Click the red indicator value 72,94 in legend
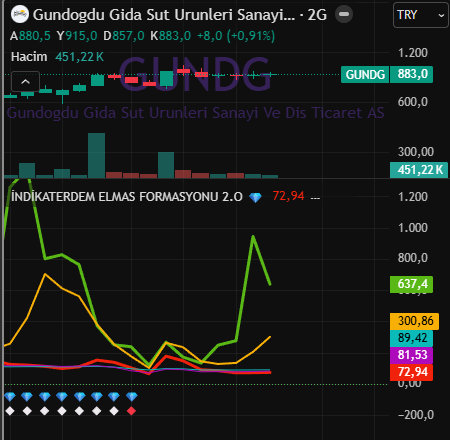 coord(288,196)
